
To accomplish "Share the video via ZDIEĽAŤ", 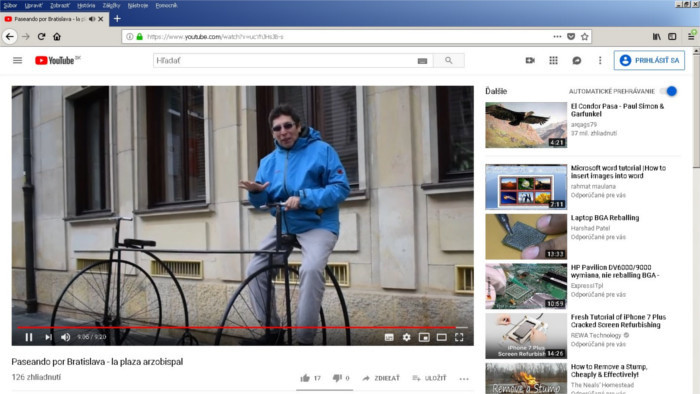I will [381, 378].
